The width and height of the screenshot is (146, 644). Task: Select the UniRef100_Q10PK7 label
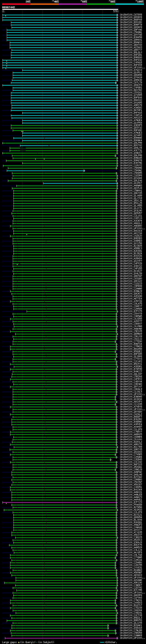pyautogui.click(x=131, y=183)
